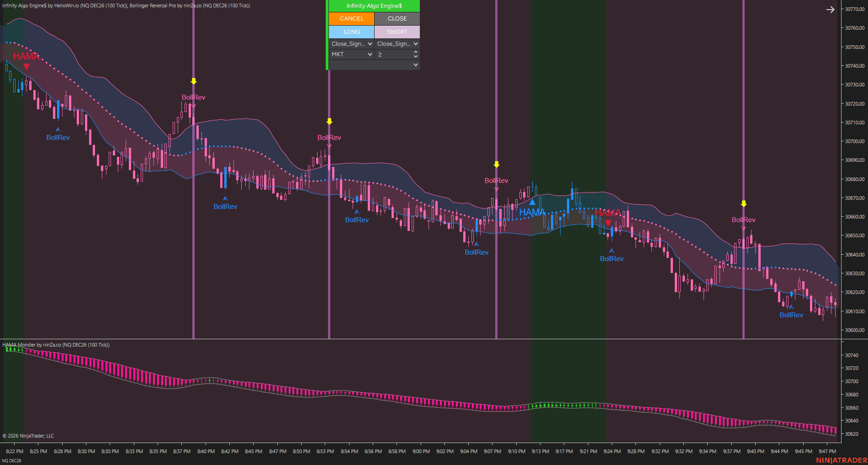Click the blue BollRev arrow near 8:54 PM
The height and width of the screenshot is (465, 868).
[x=357, y=212]
